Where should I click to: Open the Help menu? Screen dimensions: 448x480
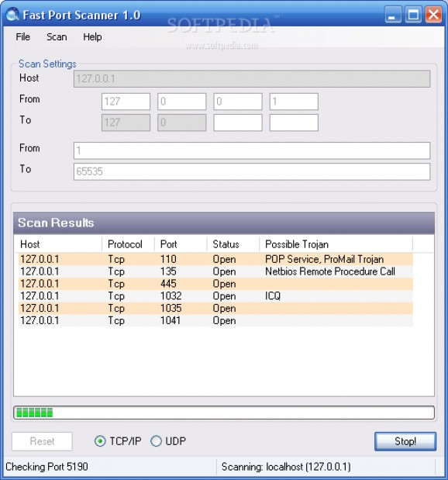pyautogui.click(x=92, y=37)
